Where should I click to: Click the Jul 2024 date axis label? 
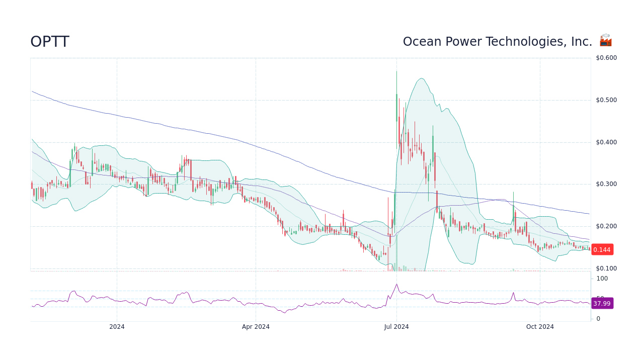[396, 327]
